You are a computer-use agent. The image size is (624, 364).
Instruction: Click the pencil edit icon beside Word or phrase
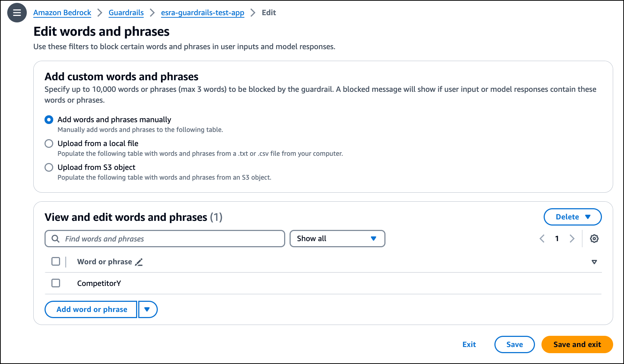[x=139, y=262]
